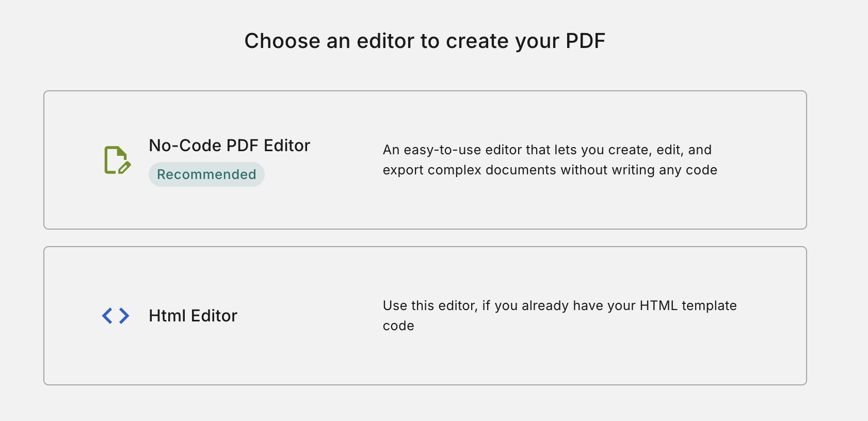Click the blue angle-brackets code icon

point(116,316)
